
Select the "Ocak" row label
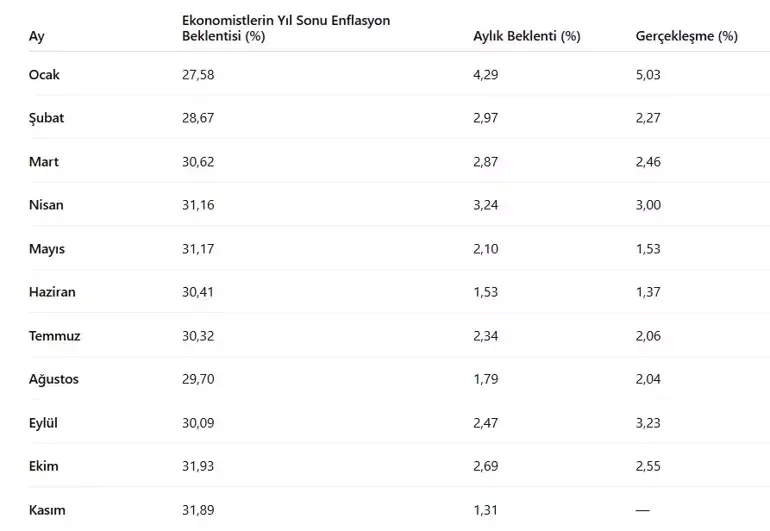point(45,74)
